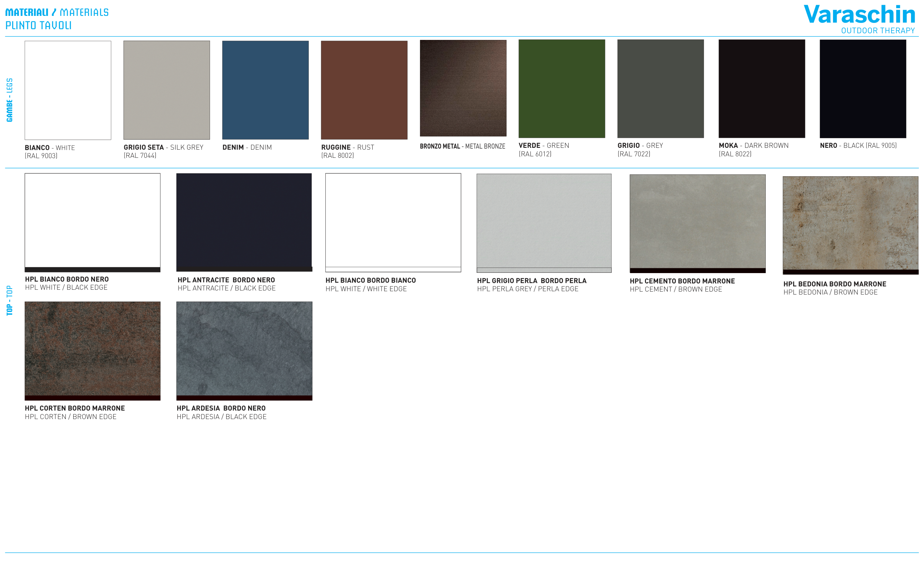This screenshot has height=568, width=924.
Task: Click the Verde green leg swatch
Action: coord(562,89)
